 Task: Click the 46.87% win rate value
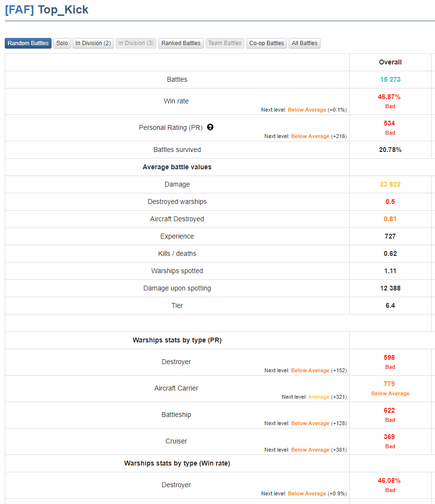(389, 97)
